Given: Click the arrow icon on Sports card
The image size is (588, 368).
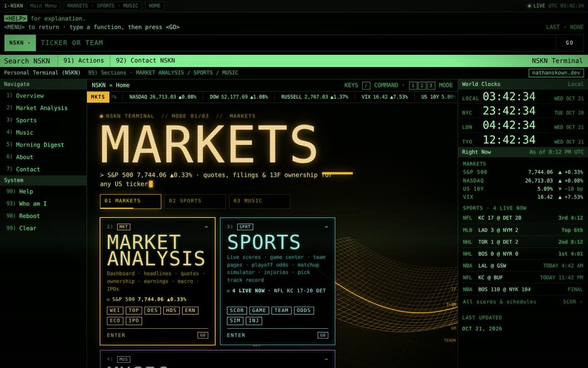Looking at the screenshot, I should pyautogui.click(x=326, y=227).
